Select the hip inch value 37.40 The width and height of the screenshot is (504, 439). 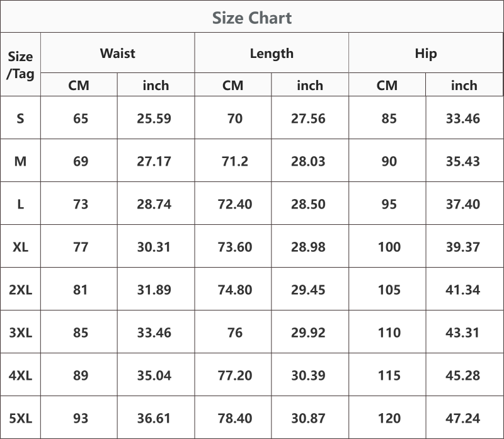pos(463,204)
